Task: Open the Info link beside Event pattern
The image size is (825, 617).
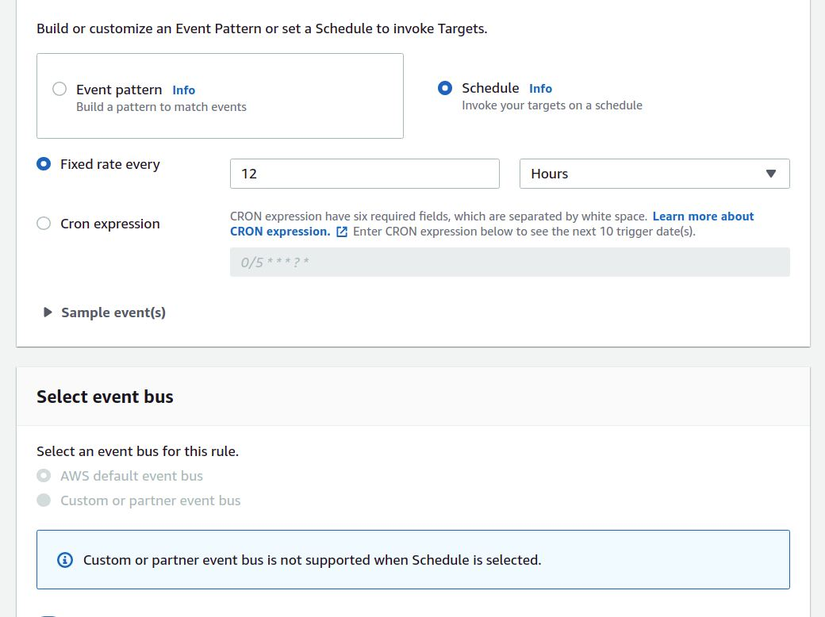Action: click(184, 90)
